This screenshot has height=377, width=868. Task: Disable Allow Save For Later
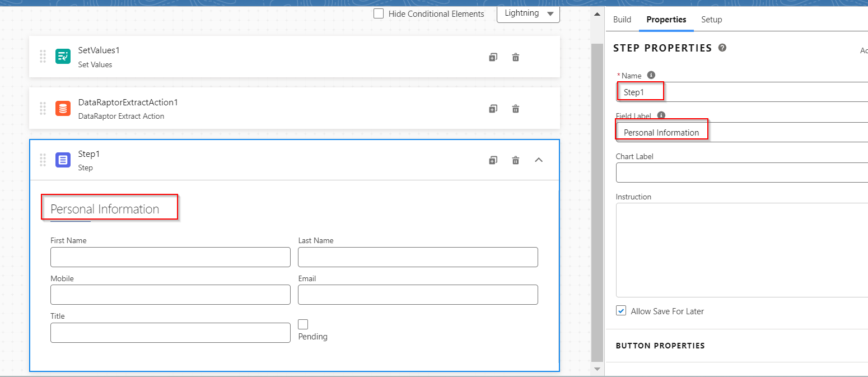tap(620, 310)
